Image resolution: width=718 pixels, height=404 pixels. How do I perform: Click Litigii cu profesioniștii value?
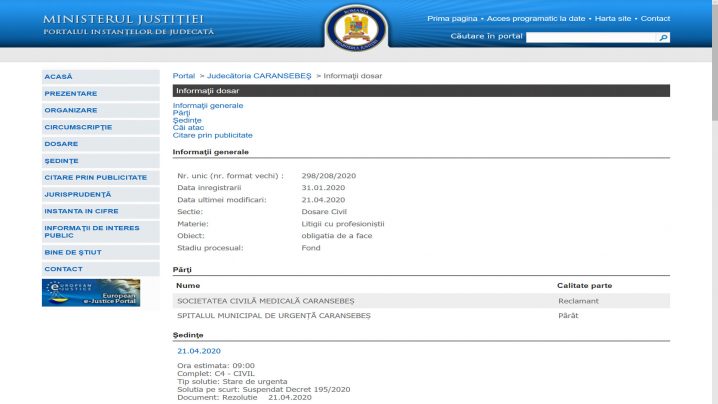pos(343,224)
